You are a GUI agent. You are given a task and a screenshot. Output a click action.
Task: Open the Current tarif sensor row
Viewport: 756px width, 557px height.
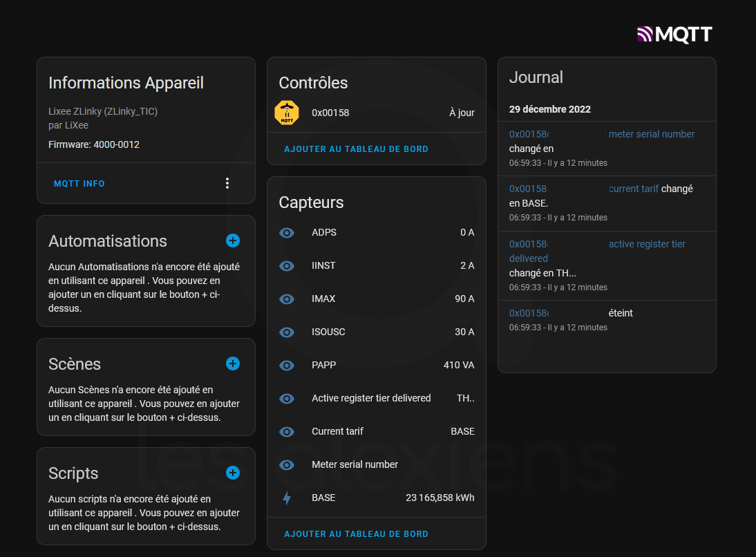(377, 432)
